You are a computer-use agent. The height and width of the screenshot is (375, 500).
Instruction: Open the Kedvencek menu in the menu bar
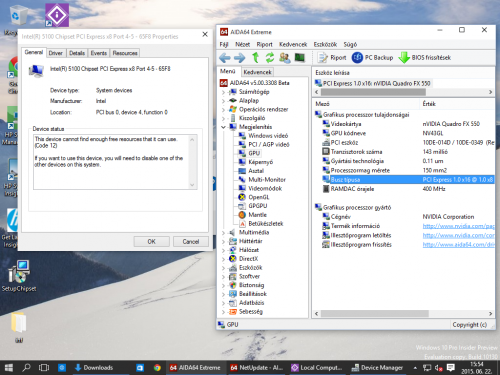[x=293, y=44]
